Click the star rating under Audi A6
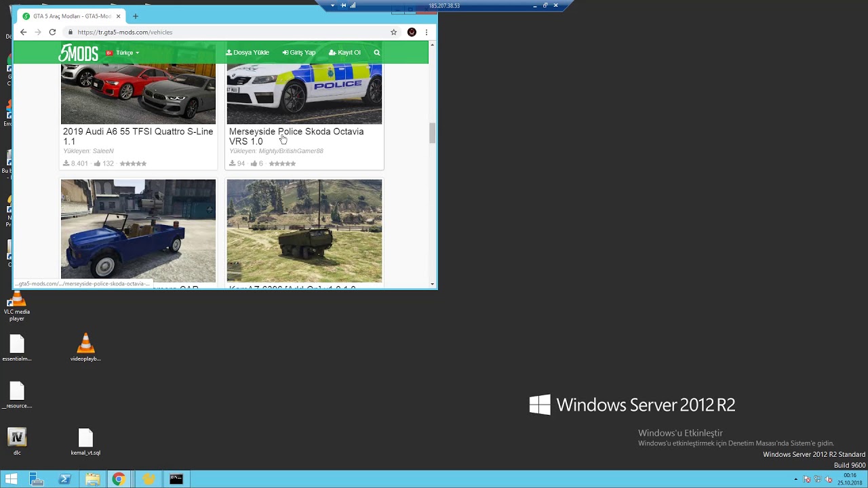 133,163
